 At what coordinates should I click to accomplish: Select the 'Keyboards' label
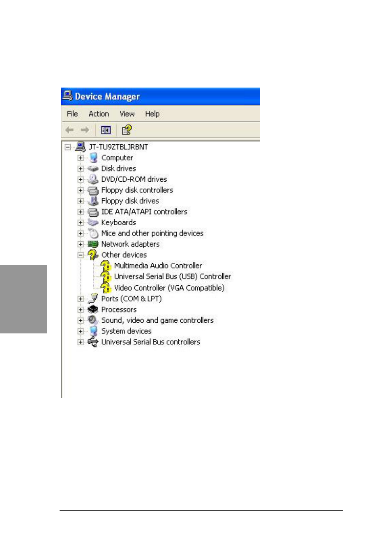pos(119,222)
